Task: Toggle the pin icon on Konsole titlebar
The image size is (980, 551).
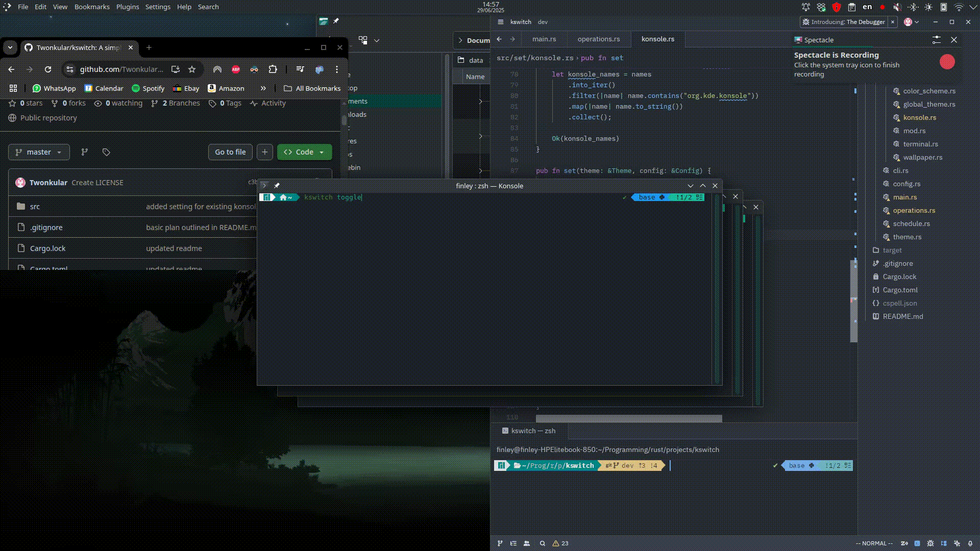Action: click(277, 186)
